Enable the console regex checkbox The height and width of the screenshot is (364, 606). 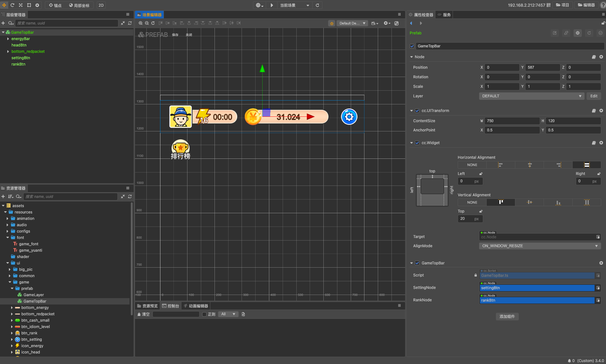point(204,314)
